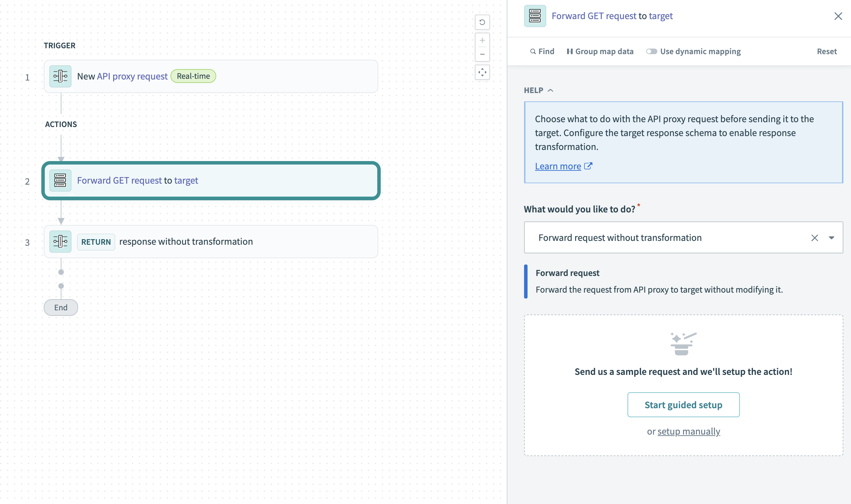Click the Forward GET request action icon

[x=60, y=180]
